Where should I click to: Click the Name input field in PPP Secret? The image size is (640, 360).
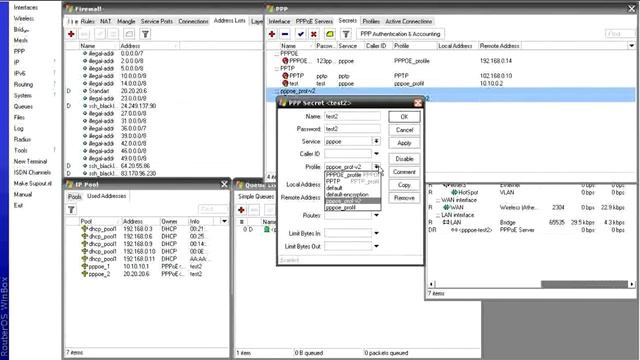click(352, 116)
